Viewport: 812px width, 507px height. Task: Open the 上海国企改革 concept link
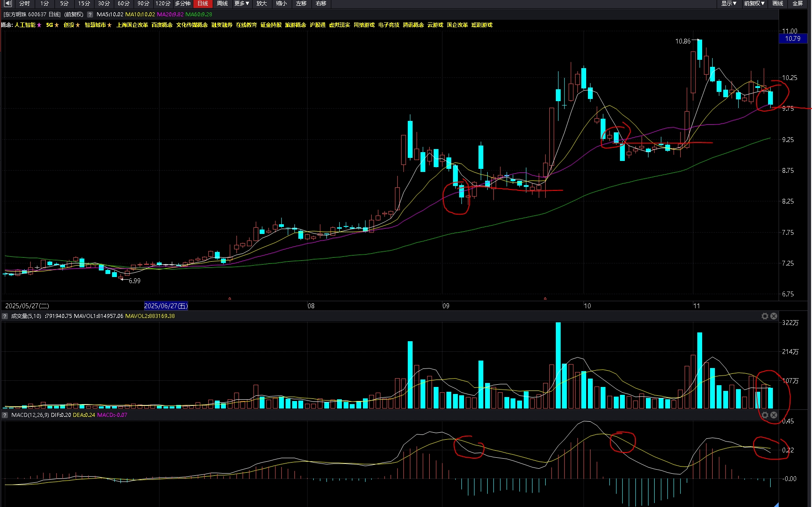pyautogui.click(x=132, y=25)
